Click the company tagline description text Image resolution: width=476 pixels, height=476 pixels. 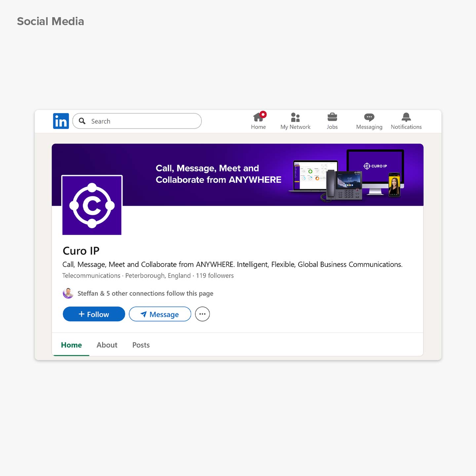point(232,264)
